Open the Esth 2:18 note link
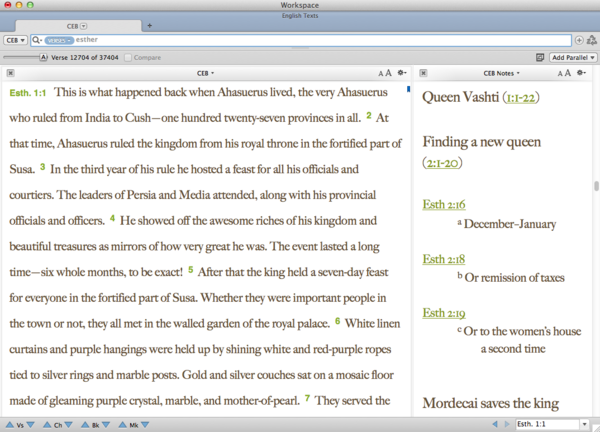 (x=443, y=259)
